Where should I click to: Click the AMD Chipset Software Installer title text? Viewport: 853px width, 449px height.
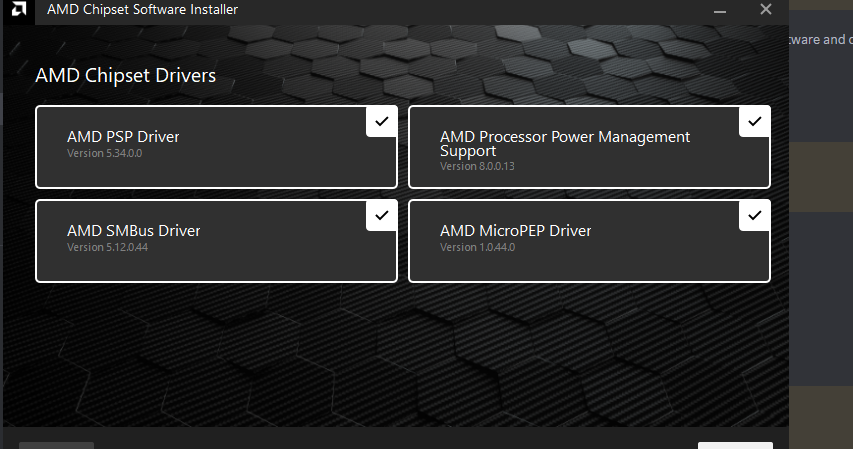[x=143, y=10]
